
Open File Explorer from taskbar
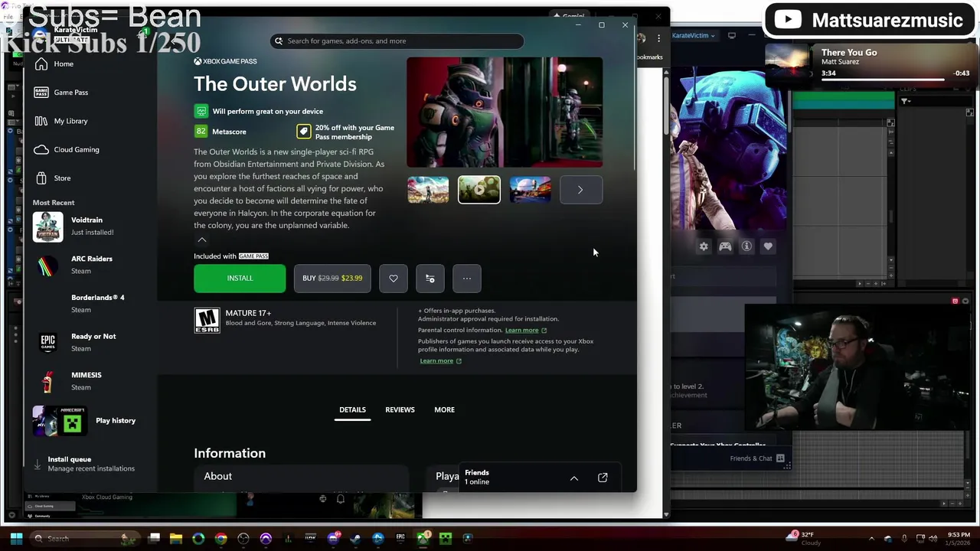(176, 538)
